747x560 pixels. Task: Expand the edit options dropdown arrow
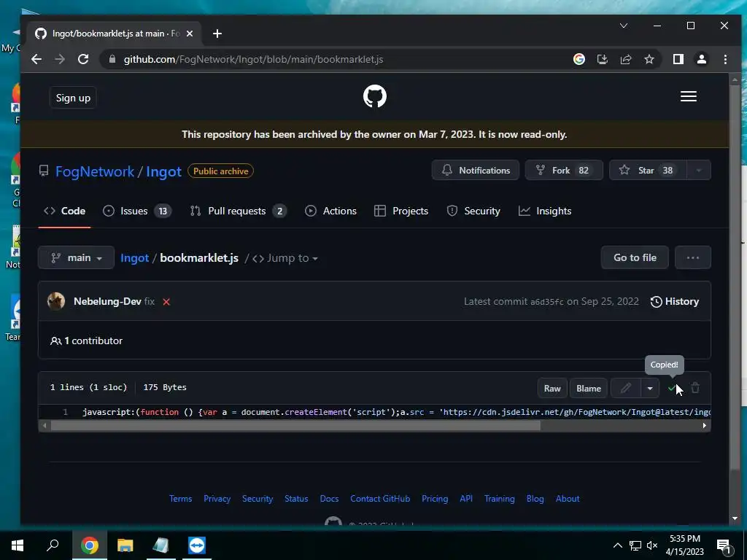click(650, 388)
